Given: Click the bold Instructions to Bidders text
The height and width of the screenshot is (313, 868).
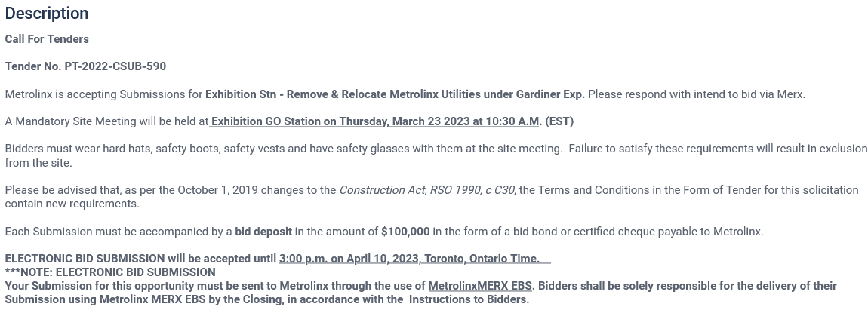Looking at the screenshot, I should coord(469,299).
